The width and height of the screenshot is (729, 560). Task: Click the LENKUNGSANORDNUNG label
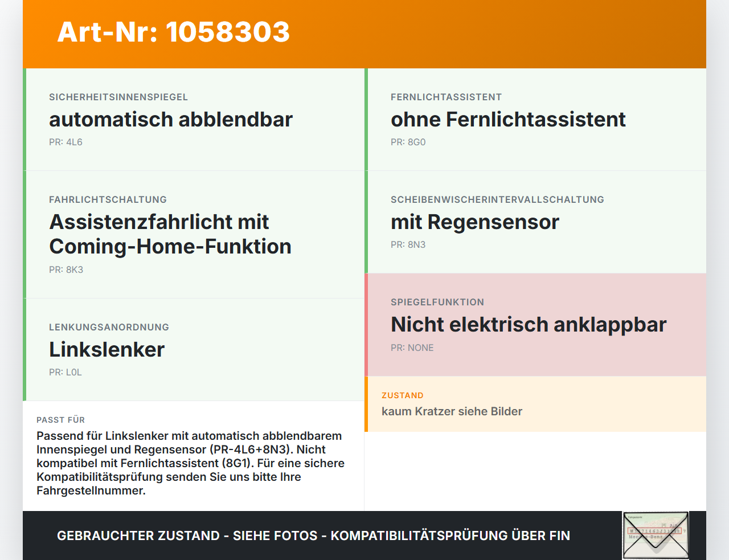click(x=109, y=327)
